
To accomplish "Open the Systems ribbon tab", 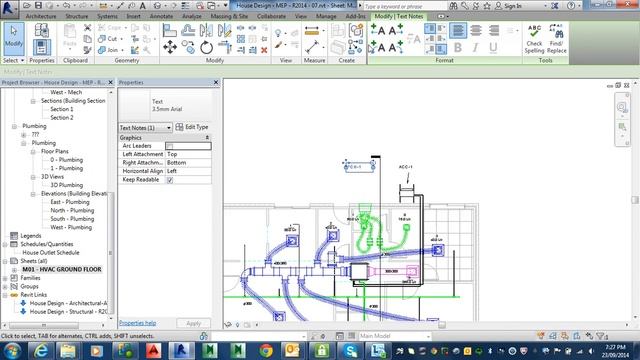I will pyautogui.click(x=107, y=16).
